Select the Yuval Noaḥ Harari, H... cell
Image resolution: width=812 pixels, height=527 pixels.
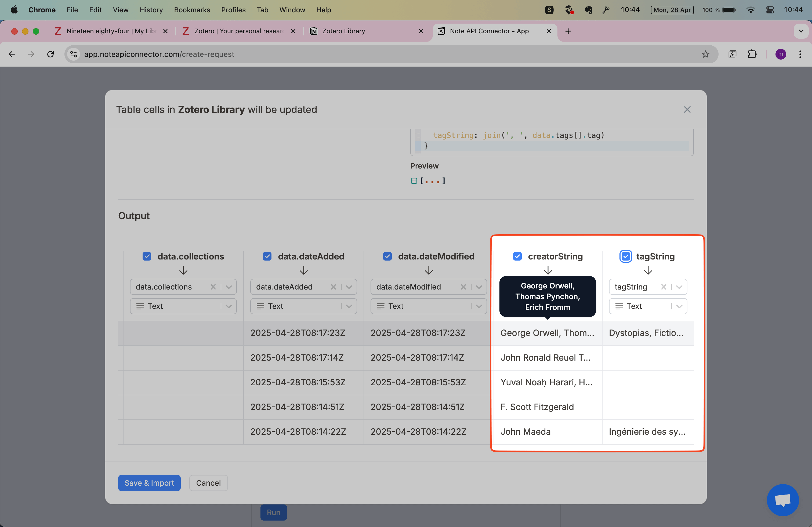(x=548, y=382)
